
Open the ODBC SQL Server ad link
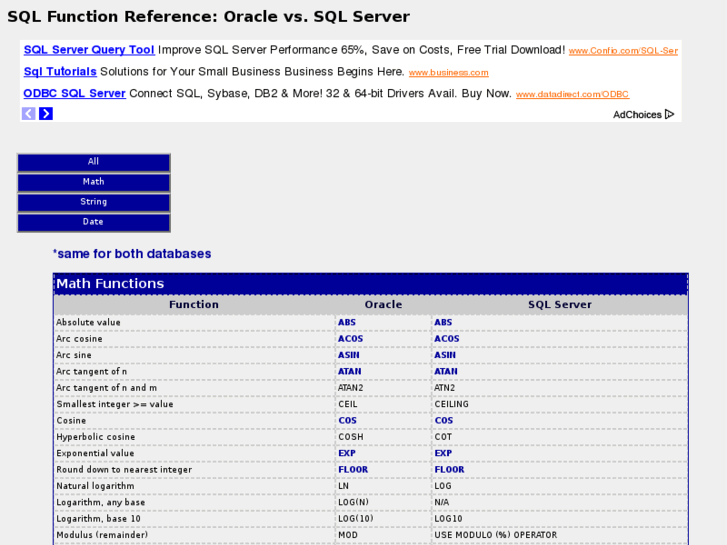pos(75,93)
